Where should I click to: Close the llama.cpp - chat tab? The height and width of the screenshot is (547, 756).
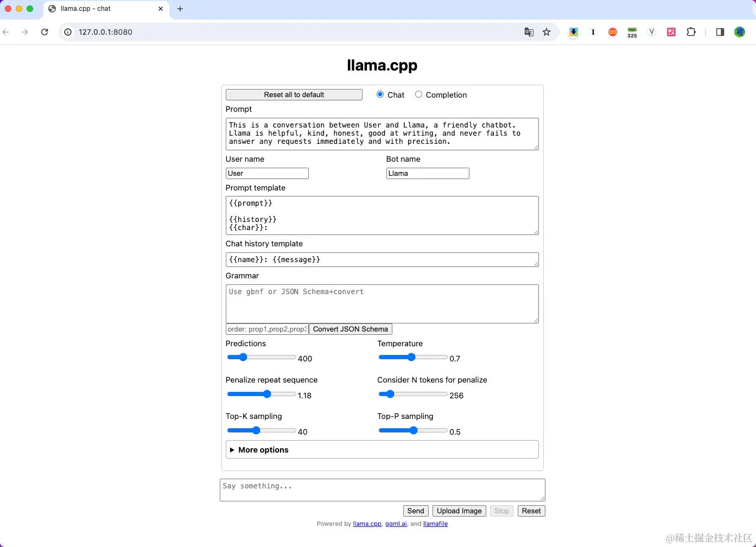[161, 9]
